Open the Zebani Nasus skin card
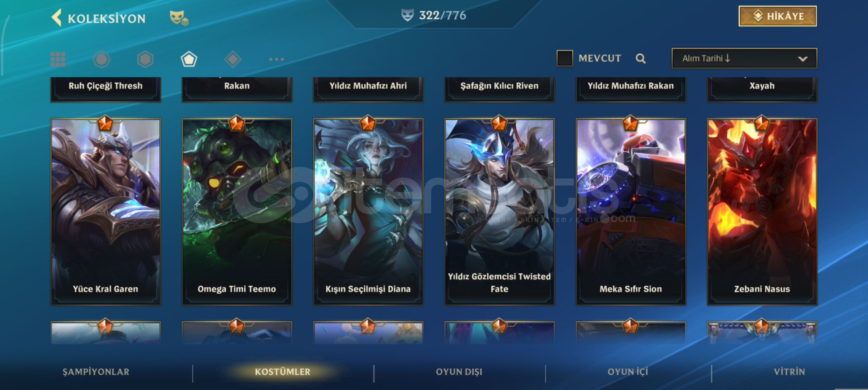 (x=762, y=212)
